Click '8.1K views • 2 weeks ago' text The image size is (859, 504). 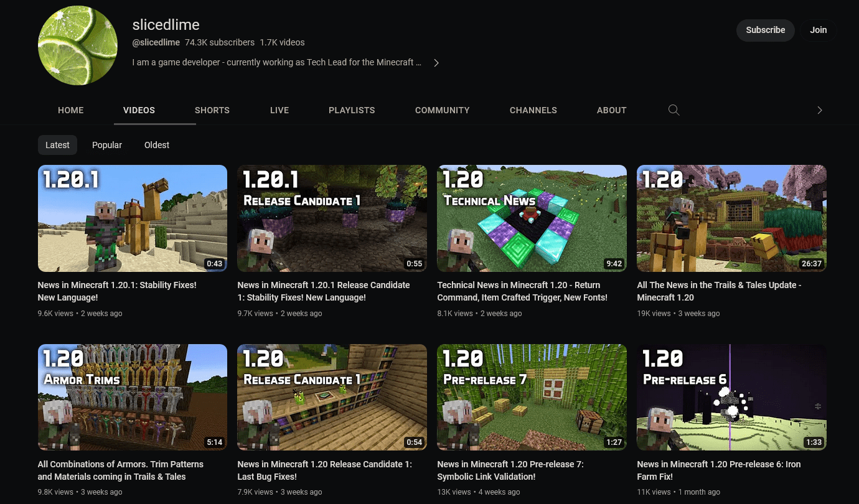click(x=480, y=314)
